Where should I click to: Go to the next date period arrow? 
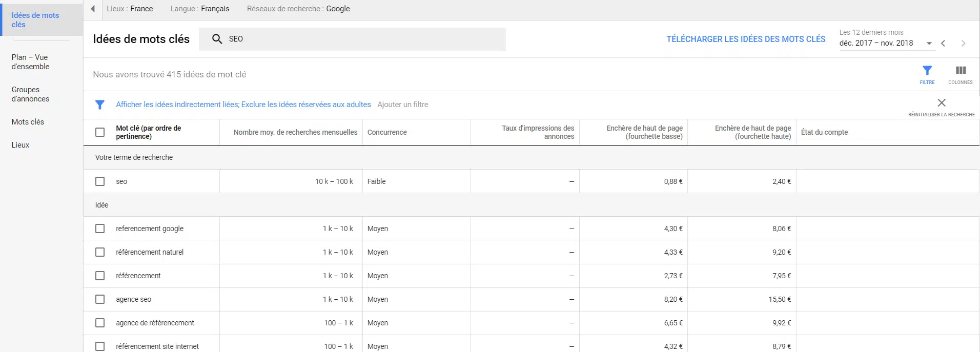click(963, 44)
